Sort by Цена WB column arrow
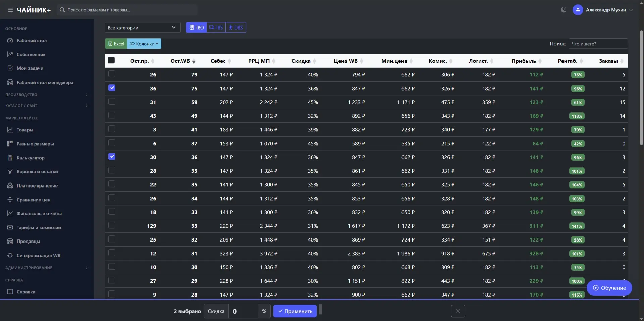Image resolution: width=644 pixels, height=321 pixels. [x=362, y=61]
